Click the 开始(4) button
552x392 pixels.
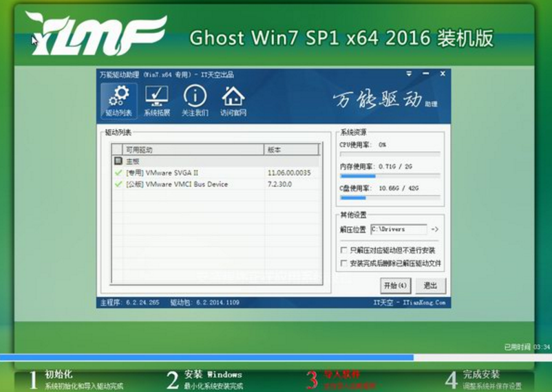coord(395,285)
